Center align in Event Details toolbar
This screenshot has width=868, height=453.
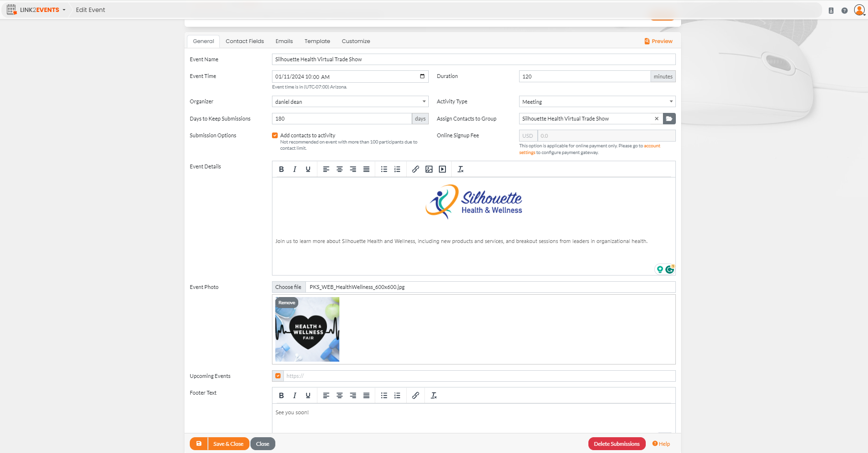coord(340,169)
